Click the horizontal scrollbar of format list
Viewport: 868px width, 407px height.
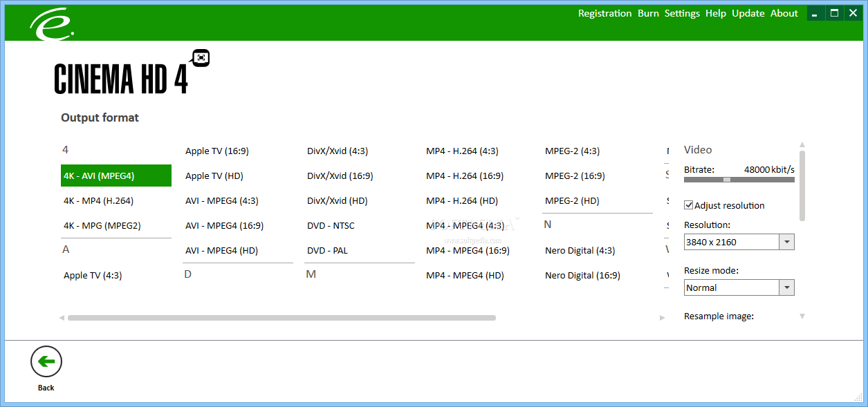coord(281,318)
